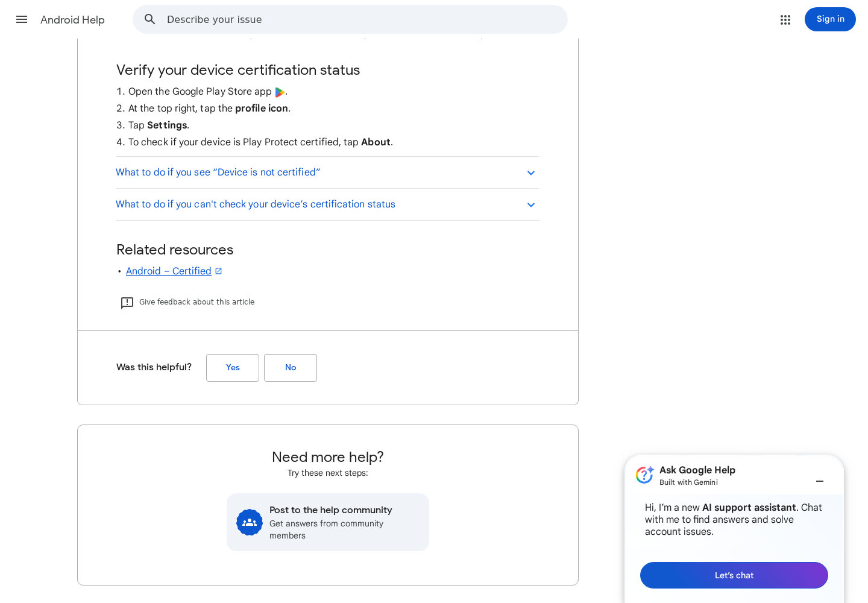Click Give feedback about this article
The width and height of the screenshot is (868, 603).
(197, 302)
